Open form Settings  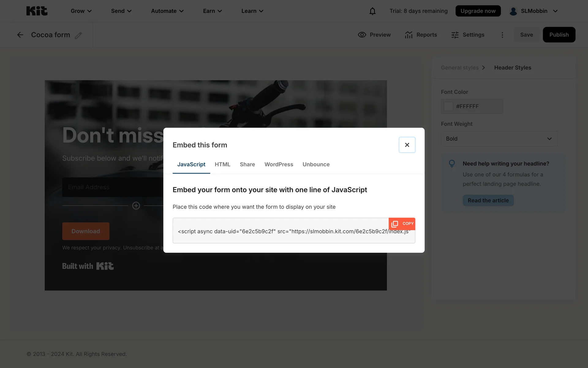468,35
